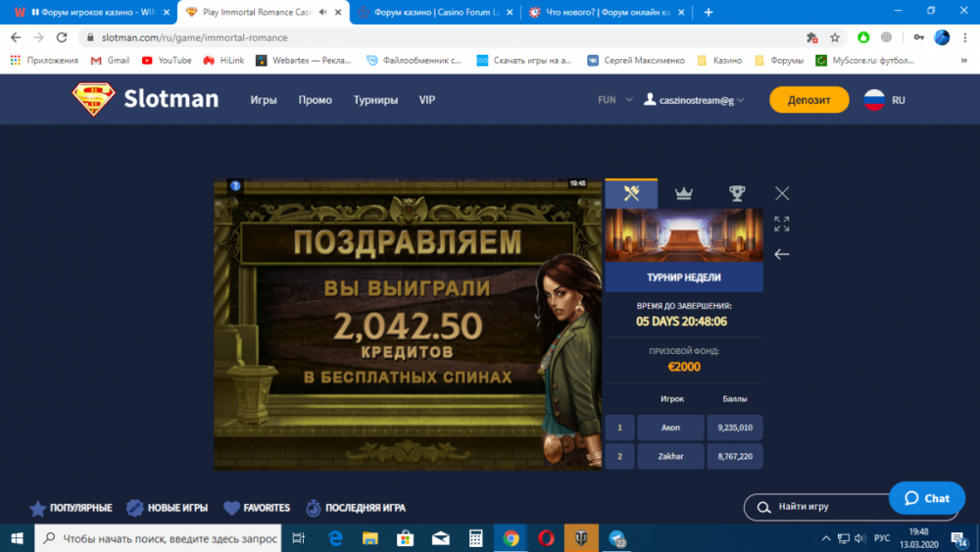Image resolution: width=980 pixels, height=552 pixels.
Task: Close the game with the X icon
Action: (x=781, y=193)
